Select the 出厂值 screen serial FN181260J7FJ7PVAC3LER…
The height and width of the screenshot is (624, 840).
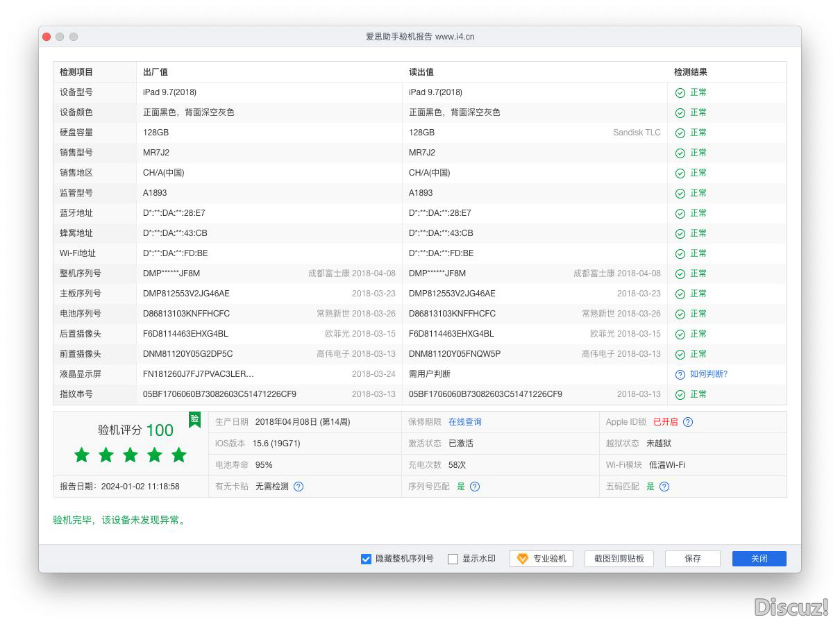point(199,374)
